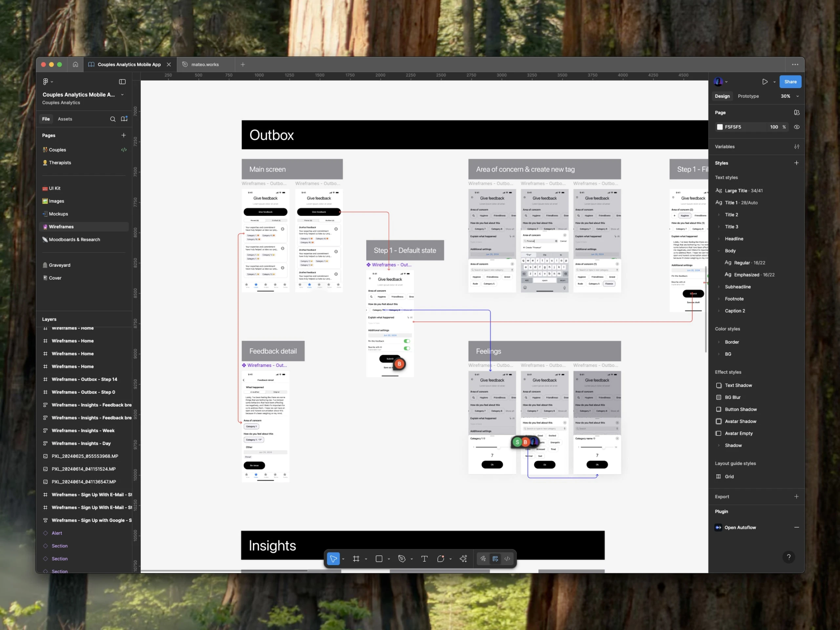The image size is (840, 630).
Task: Go to the Home tab icon
Action: (75, 65)
